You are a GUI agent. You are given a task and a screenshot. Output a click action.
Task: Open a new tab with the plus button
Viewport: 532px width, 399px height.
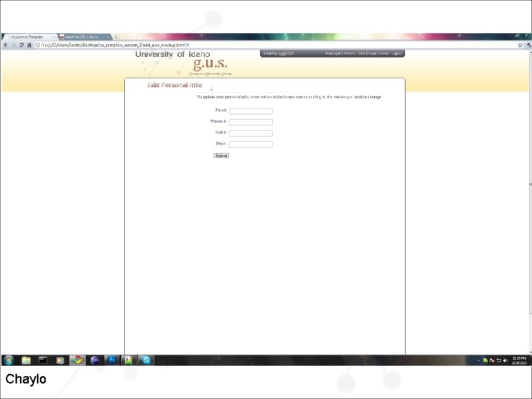[x=116, y=37]
